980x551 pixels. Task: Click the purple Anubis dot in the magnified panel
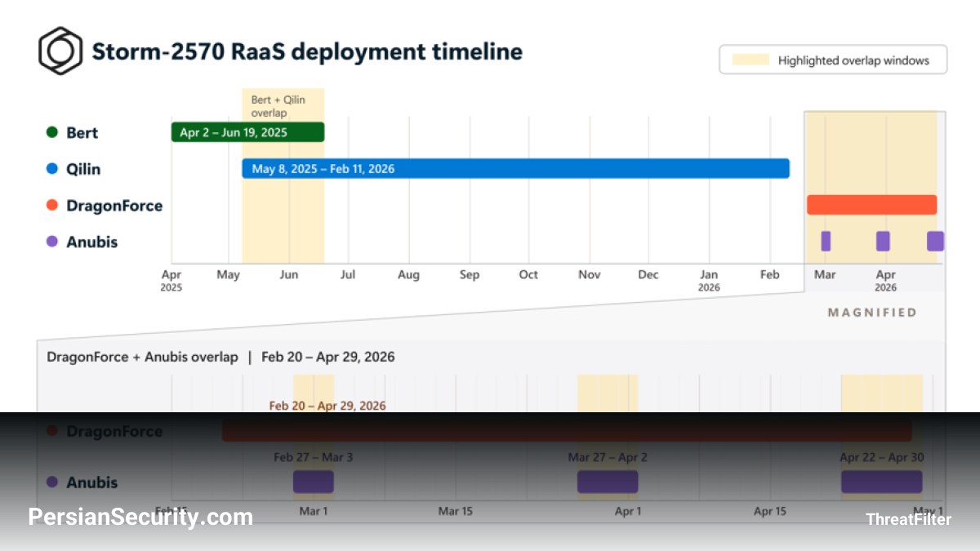52,482
